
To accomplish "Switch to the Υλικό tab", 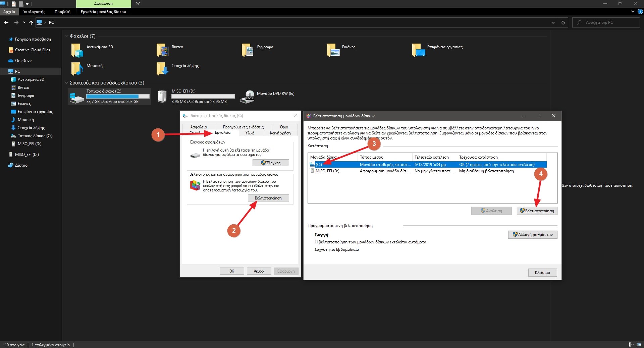I will tap(250, 133).
